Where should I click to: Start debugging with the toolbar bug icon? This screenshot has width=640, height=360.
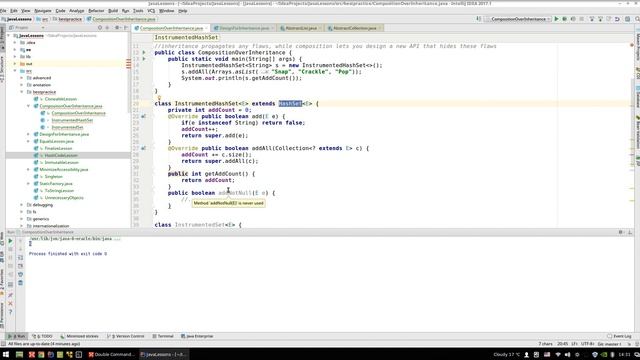point(565,19)
